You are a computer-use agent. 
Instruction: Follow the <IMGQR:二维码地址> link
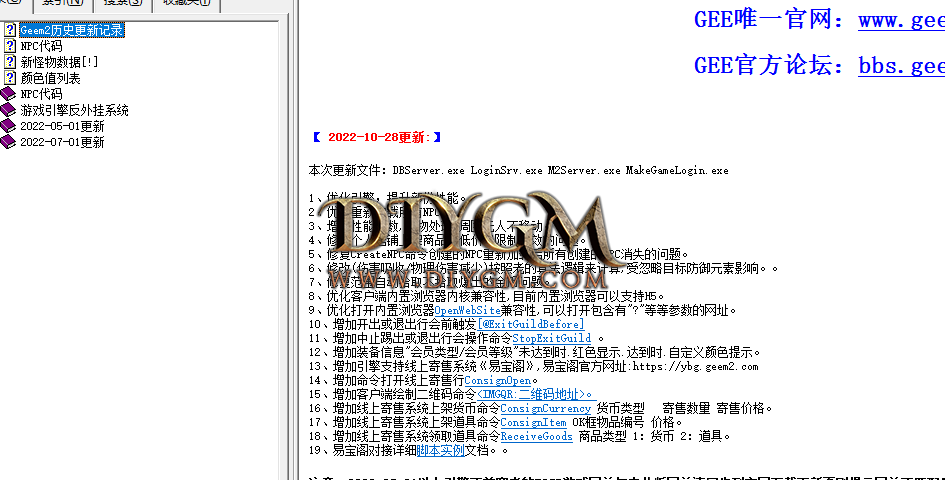pyautogui.click(x=536, y=394)
